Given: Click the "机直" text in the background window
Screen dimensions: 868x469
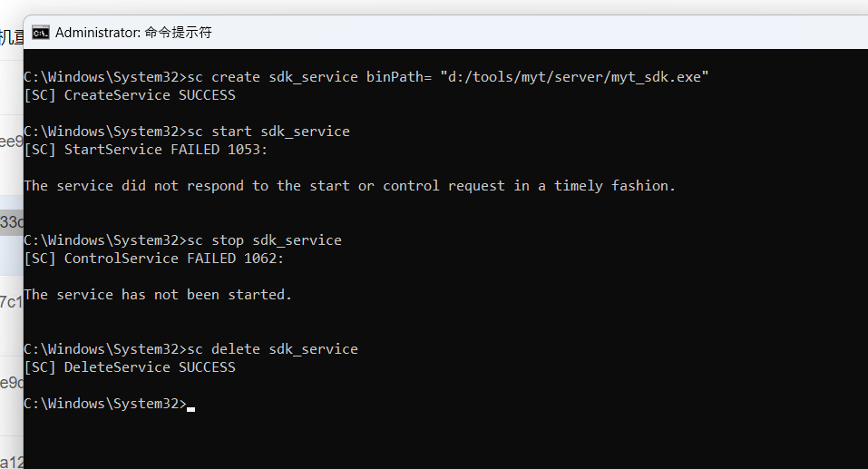Looking at the screenshot, I should tap(12, 37).
